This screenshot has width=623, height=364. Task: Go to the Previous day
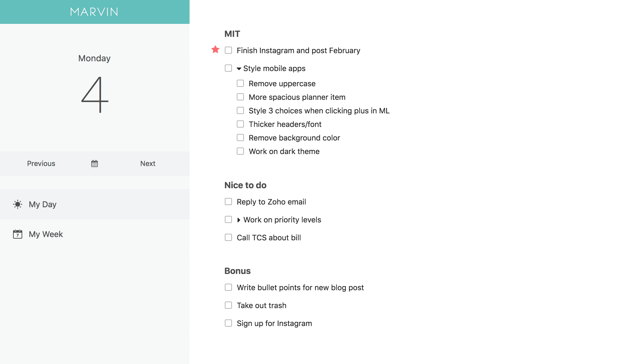click(x=41, y=164)
